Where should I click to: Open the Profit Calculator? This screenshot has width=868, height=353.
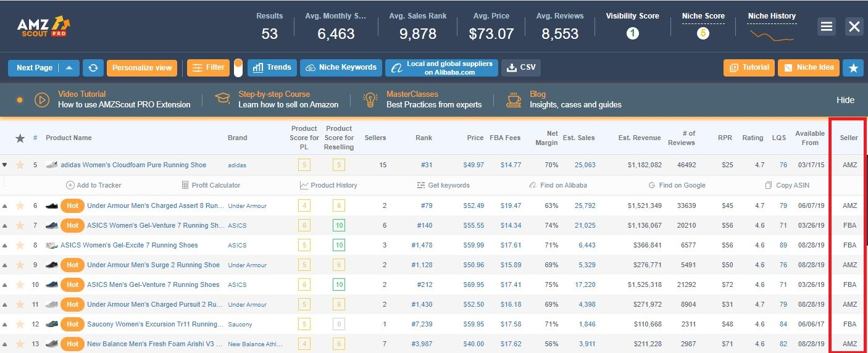[x=211, y=185]
